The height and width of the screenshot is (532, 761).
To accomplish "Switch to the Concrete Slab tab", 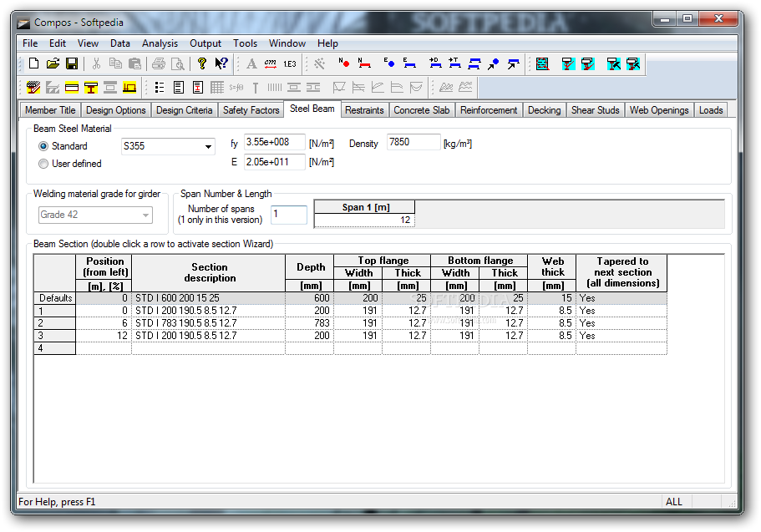I will click(421, 110).
